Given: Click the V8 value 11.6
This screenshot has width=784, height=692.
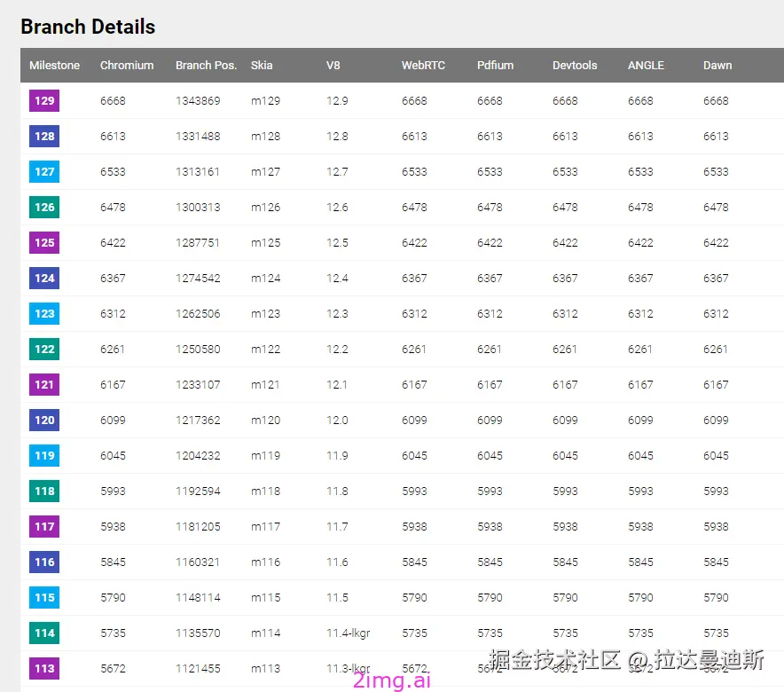Looking at the screenshot, I should point(337,562).
